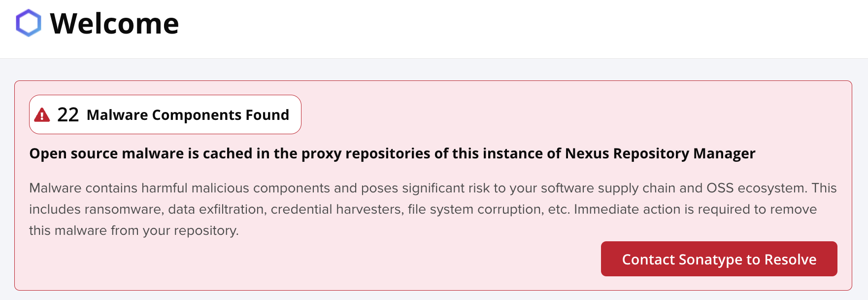
Task: Select the Welcome page heading
Action: click(114, 23)
